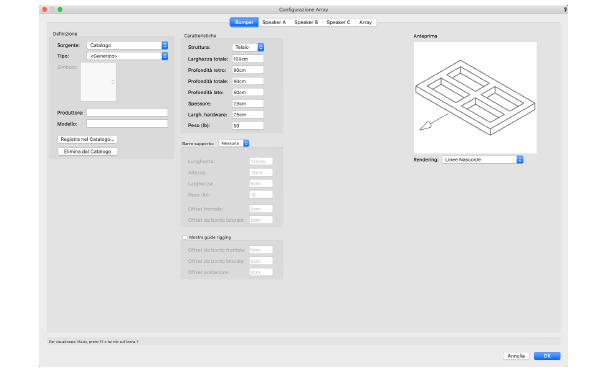Click the Elimina dal Catalogo button
The width and height of the screenshot is (600, 373).
point(88,151)
